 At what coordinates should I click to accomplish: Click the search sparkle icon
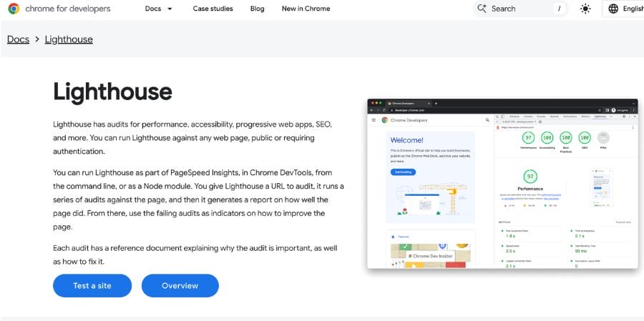[482, 9]
